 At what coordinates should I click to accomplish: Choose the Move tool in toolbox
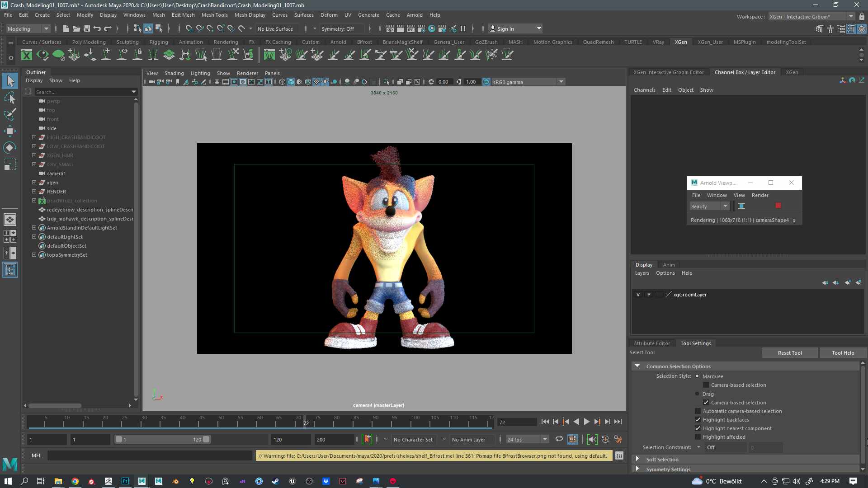coord(10,131)
